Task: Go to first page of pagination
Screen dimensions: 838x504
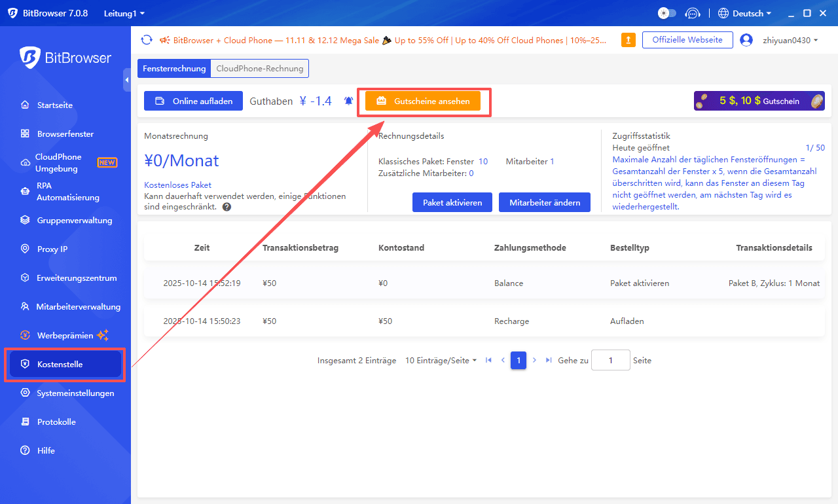Action: pyautogui.click(x=488, y=360)
